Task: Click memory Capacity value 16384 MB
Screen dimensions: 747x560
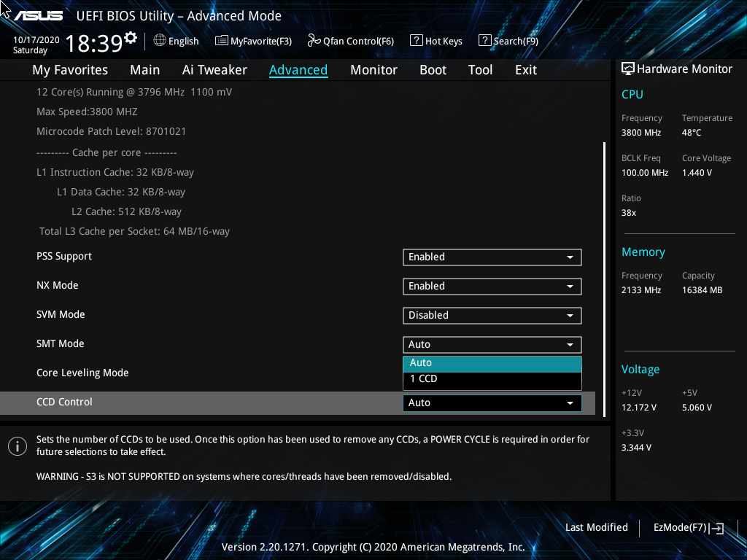Action: (703, 290)
